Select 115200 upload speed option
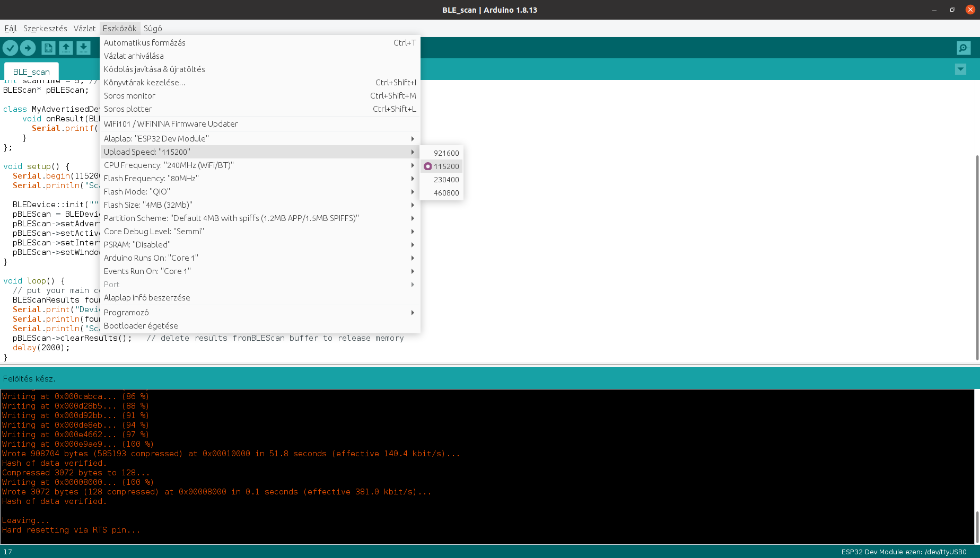 [441, 166]
